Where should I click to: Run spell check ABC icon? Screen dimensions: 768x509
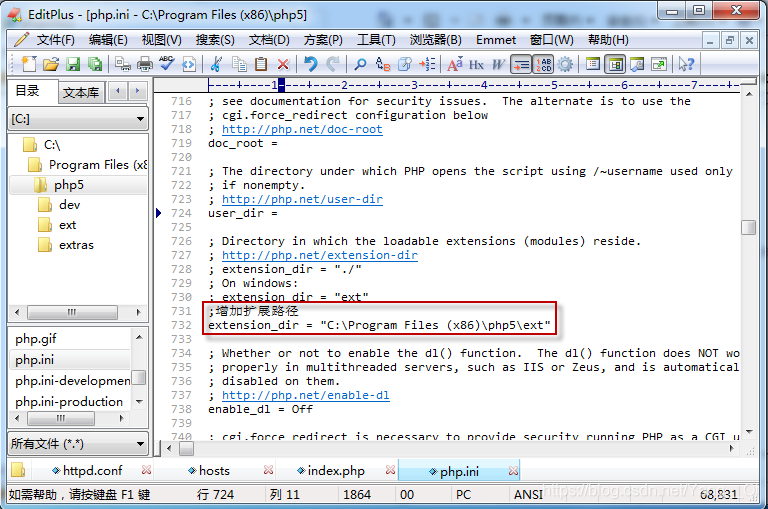pyautogui.click(x=167, y=64)
